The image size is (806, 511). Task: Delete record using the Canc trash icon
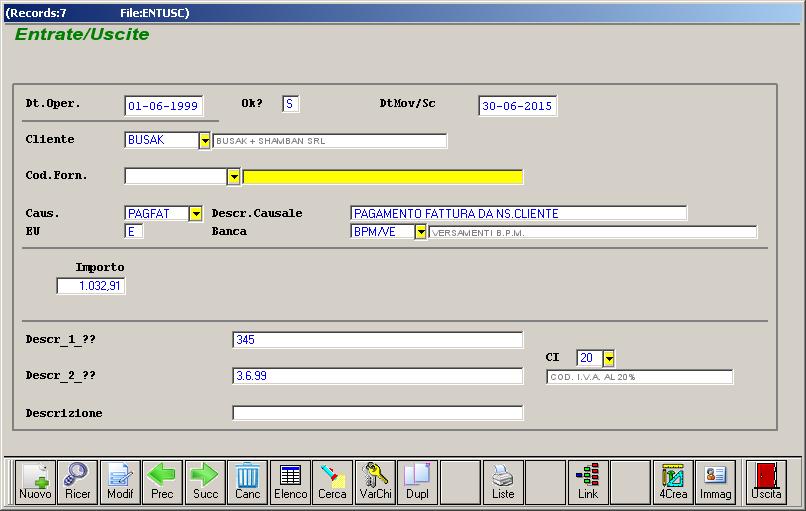click(248, 482)
